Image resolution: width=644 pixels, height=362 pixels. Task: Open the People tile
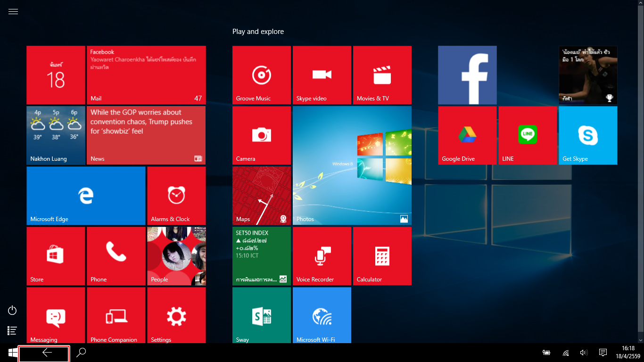(x=176, y=256)
